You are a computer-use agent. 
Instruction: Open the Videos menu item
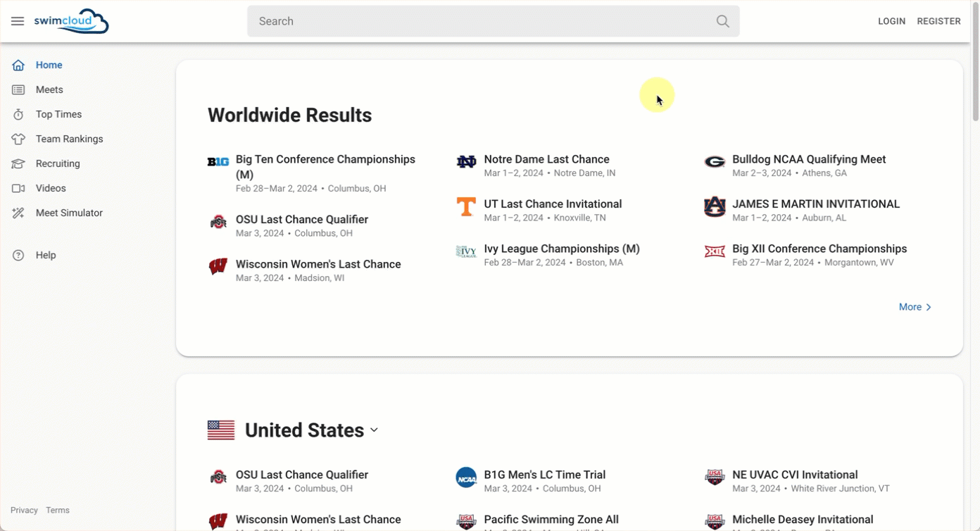[x=51, y=188]
